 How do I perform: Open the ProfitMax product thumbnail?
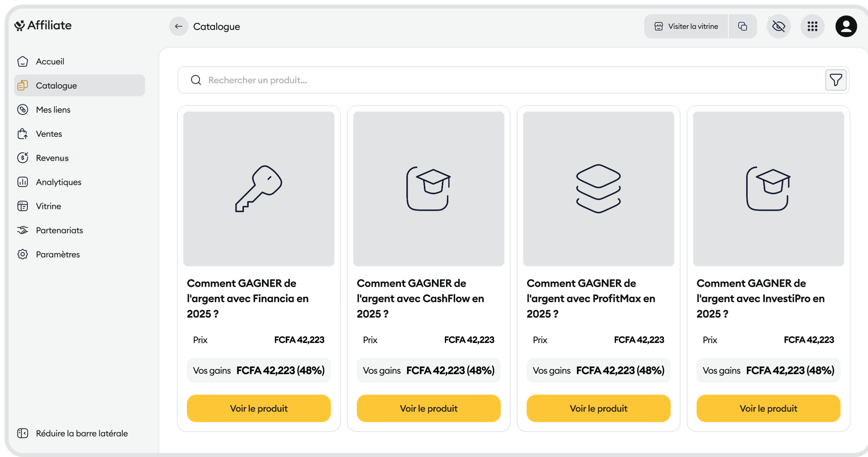[x=598, y=189]
